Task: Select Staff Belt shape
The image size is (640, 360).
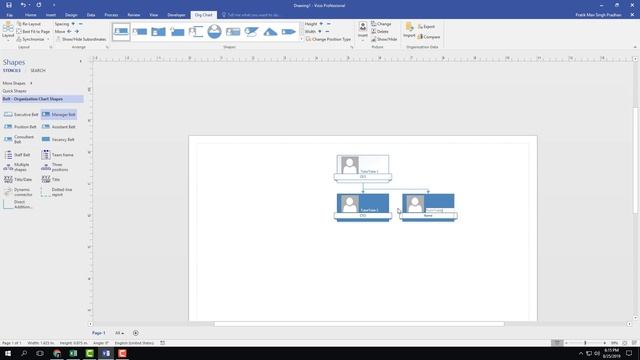Action: [17, 155]
